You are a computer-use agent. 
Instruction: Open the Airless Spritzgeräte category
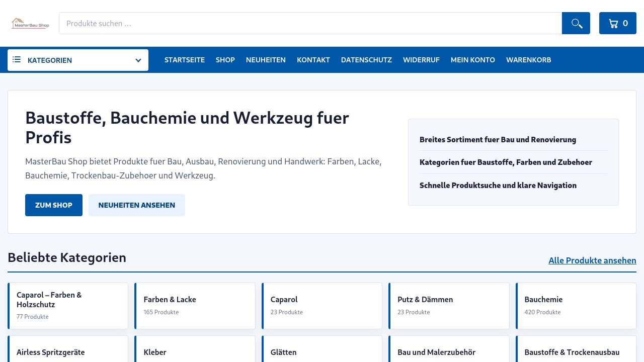[x=68, y=349]
